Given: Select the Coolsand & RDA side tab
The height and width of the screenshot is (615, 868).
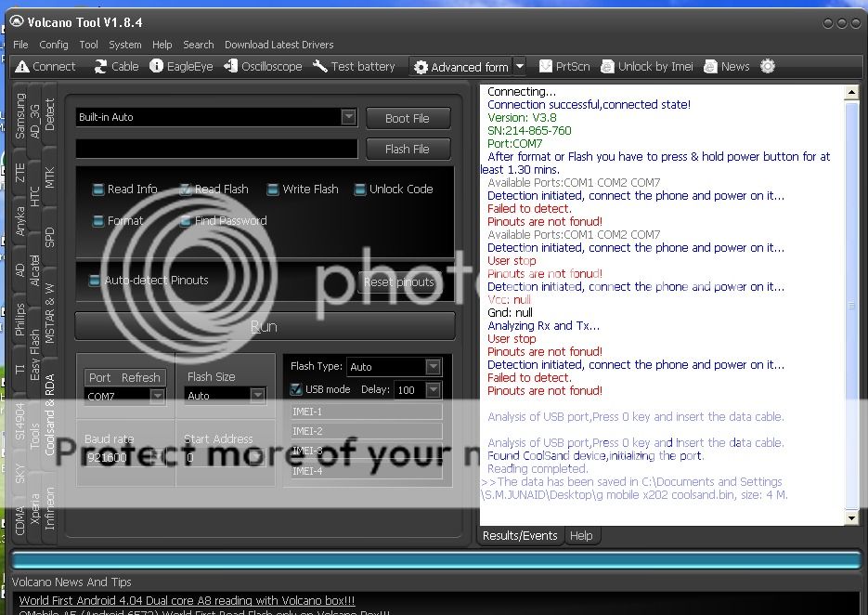Looking at the screenshot, I should pos(50,414).
